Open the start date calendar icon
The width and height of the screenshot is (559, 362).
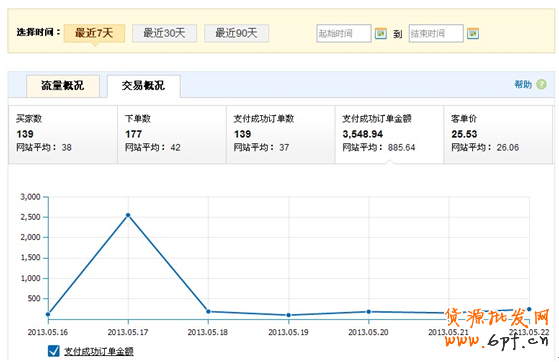point(381,34)
